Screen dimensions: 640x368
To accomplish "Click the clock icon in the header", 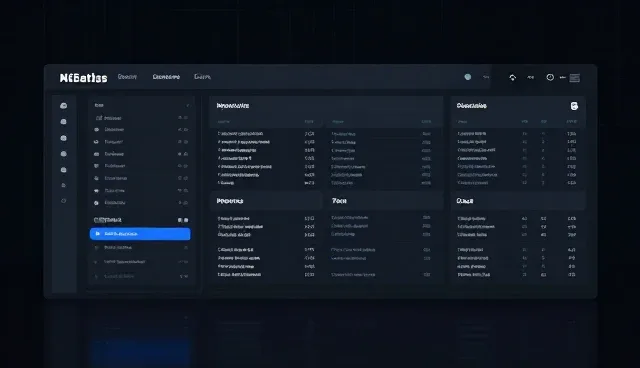I will 550,77.
